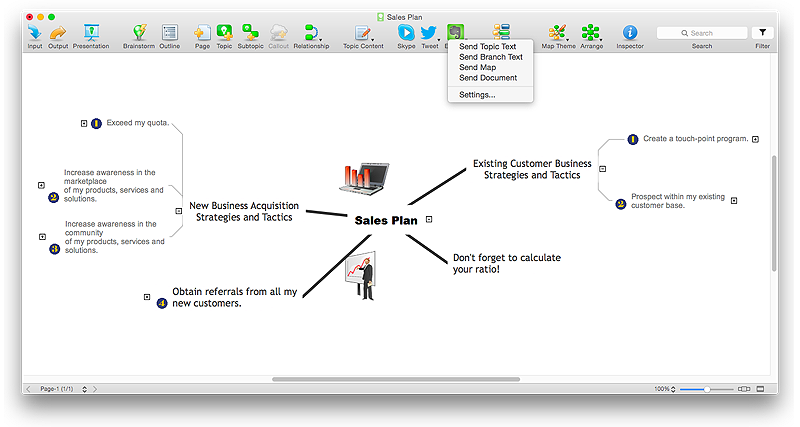The image size is (800, 427).
Task: Select Obtain referrals from all my new customers
Action: [x=234, y=297]
